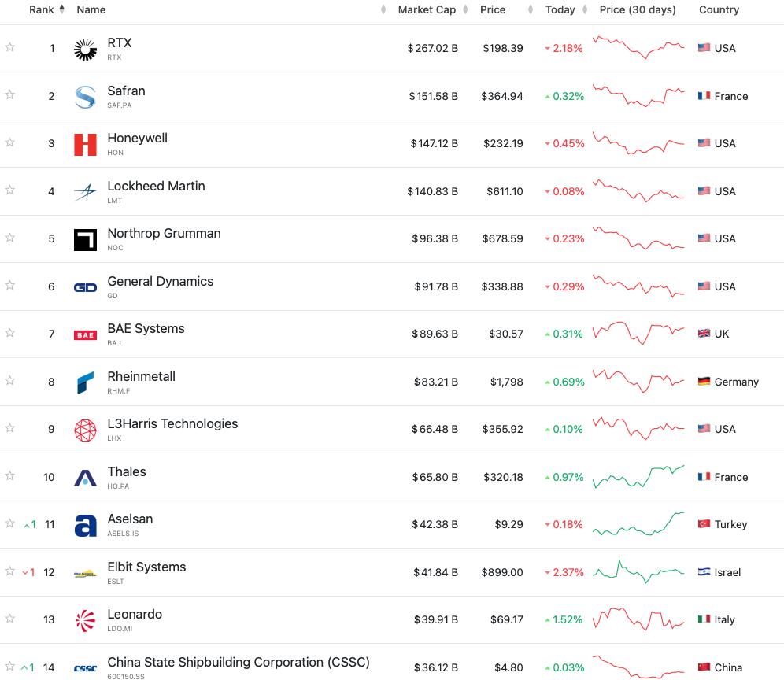This screenshot has height=691, width=784.
Task: Open Leonardo's 30-day price chart
Action: [x=638, y=619]
